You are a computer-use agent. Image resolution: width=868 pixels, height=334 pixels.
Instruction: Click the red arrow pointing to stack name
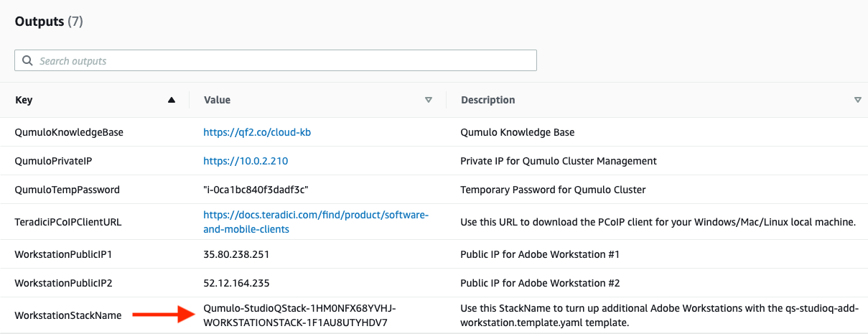[164, 314]
